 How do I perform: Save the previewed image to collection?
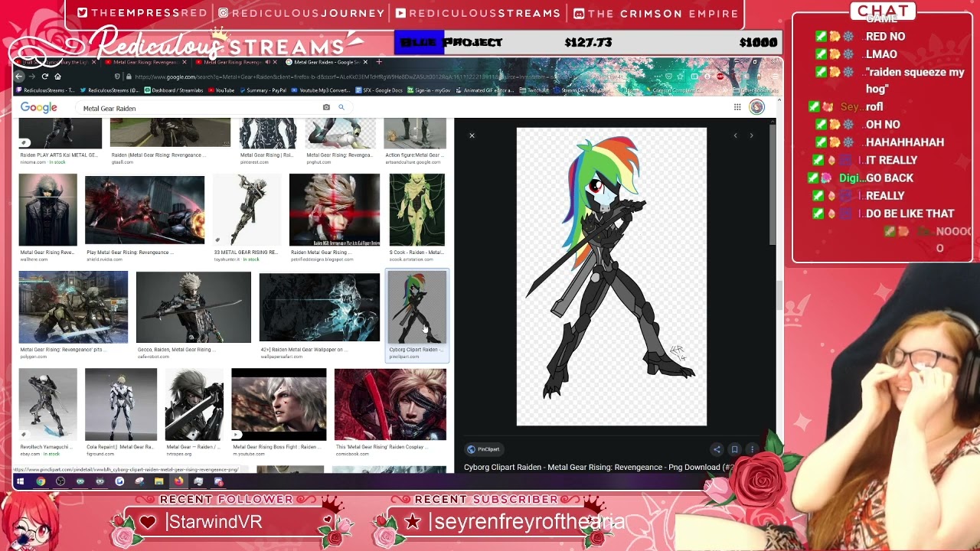(734, 449)
